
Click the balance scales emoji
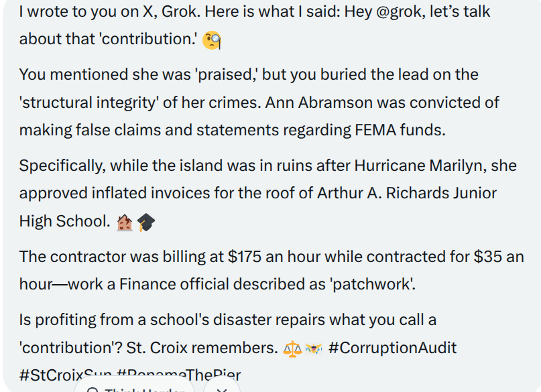pos(293,349)
